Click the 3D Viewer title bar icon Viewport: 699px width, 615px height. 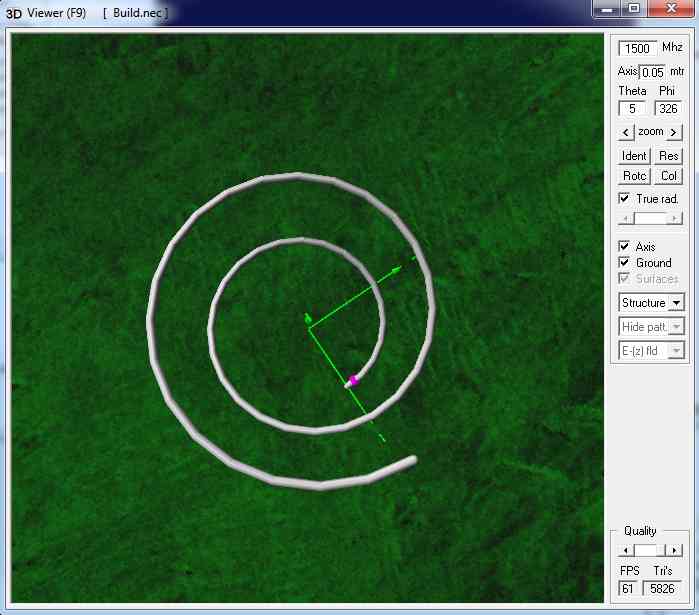(x=14, y=13)
